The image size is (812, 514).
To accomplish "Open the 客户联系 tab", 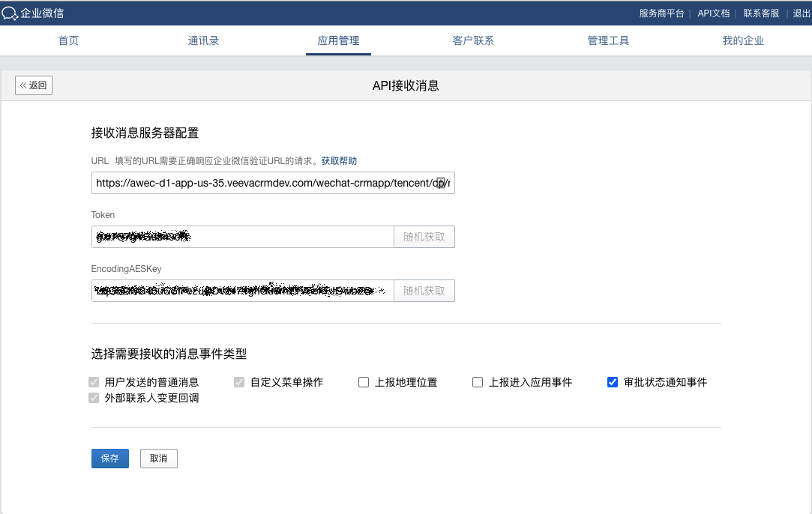I will [x=473, y=40].
